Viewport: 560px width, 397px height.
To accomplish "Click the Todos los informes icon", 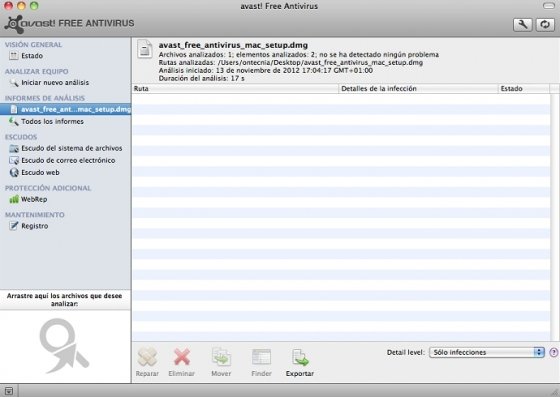I will tap(14, 121).
